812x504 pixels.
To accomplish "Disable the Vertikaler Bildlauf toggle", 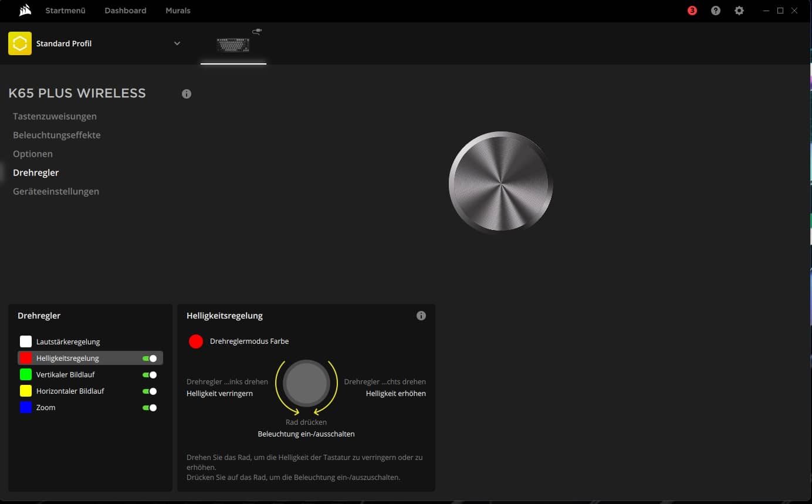I will point(150,375).
